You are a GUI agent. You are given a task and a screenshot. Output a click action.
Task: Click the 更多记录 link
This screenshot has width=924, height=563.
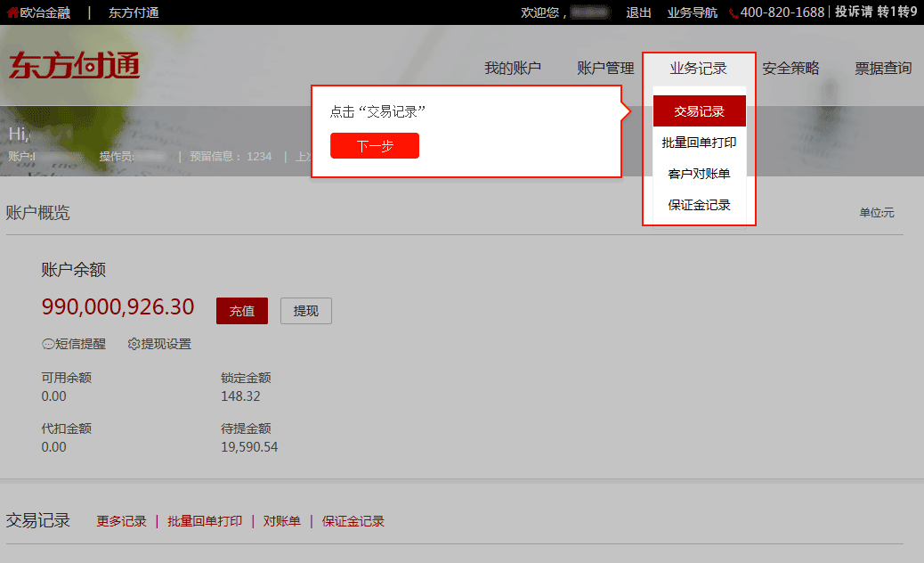coord(121,521)
